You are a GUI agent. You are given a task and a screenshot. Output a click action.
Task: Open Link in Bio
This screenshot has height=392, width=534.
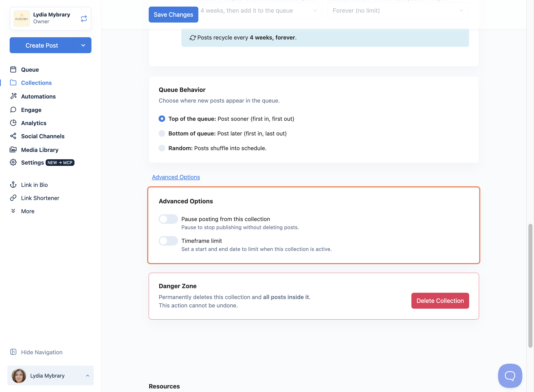pos(34,185)
